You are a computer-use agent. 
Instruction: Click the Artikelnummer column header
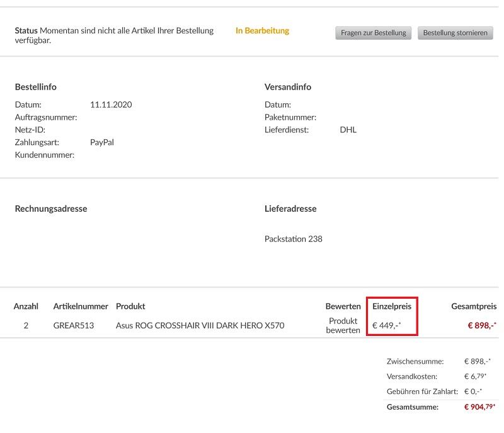click(81, 306)
